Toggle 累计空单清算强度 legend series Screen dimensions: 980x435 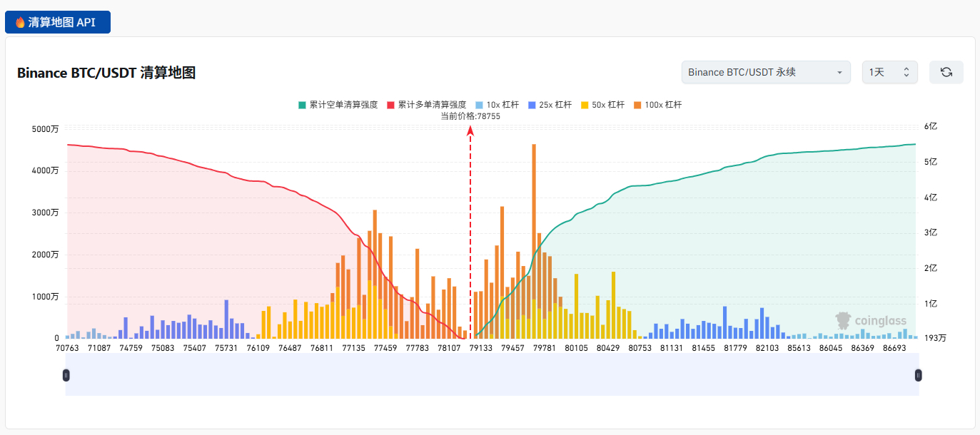point(338,105)
